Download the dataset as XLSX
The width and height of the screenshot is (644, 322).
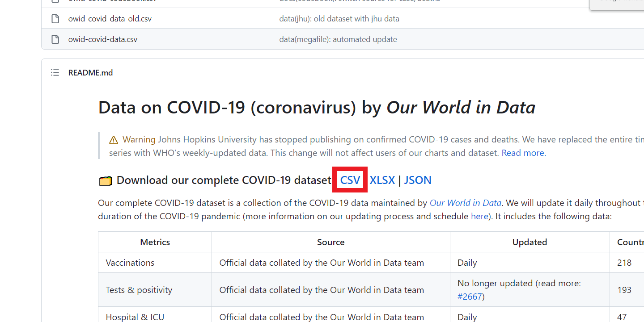tap(382, 180)
